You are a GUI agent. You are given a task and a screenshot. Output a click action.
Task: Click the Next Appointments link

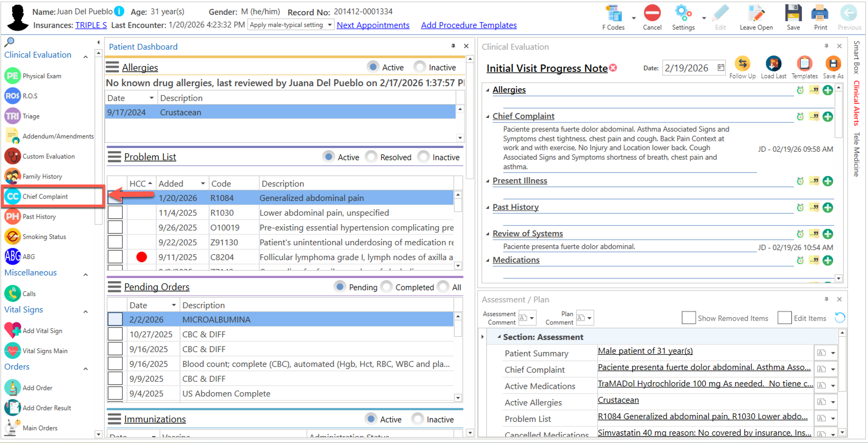373,25
